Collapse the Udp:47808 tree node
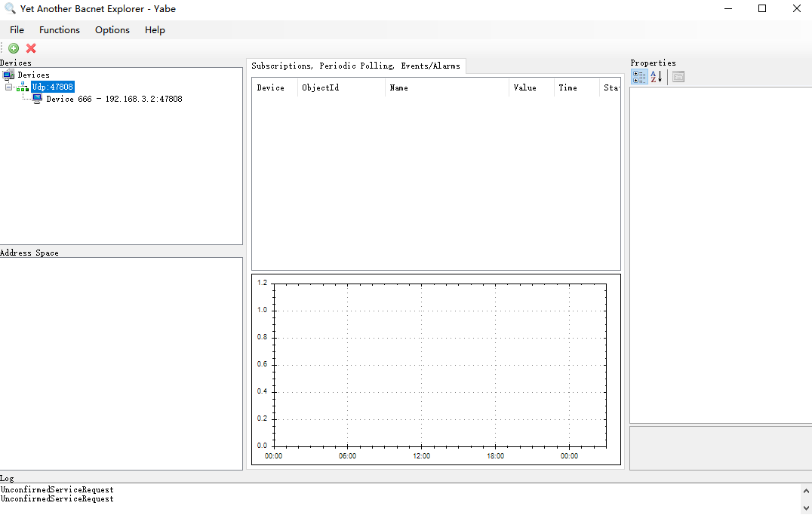 coord(8,87)
